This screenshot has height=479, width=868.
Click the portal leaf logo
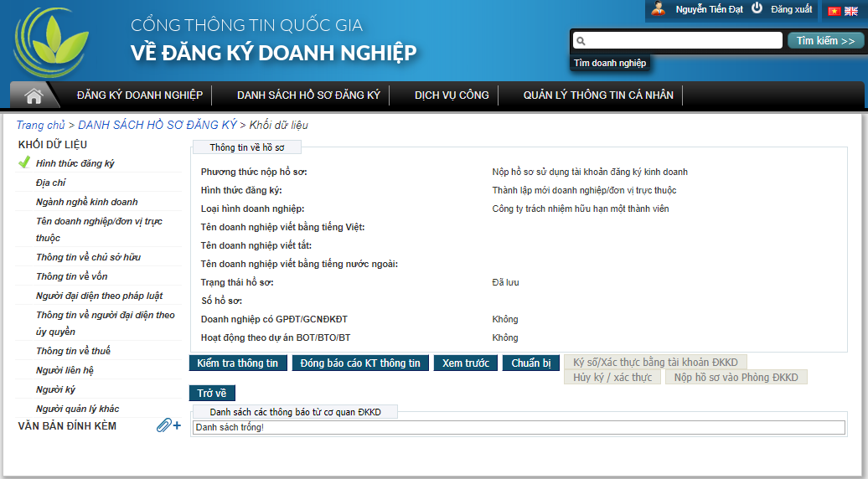[51, 42]
